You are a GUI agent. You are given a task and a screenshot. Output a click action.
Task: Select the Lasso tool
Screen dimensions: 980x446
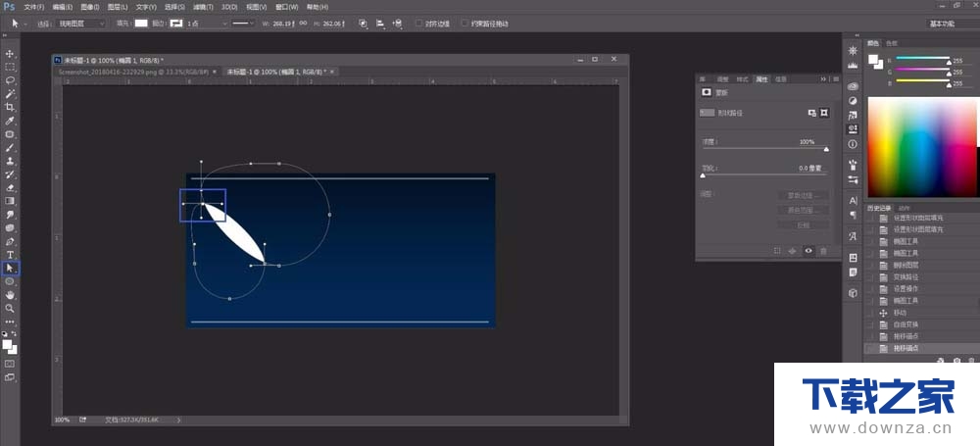(x=10, y=80)
